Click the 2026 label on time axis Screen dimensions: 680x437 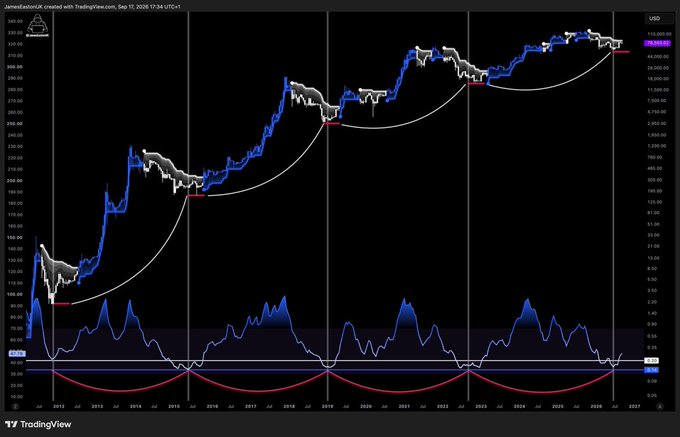pos(596,407)
